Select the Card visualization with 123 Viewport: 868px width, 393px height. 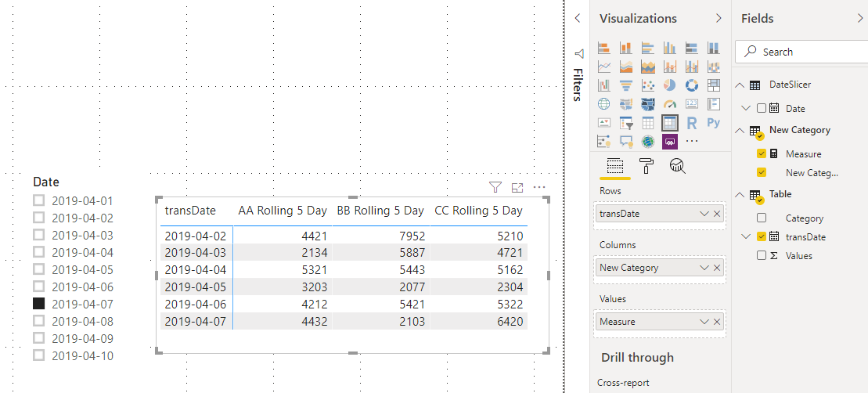[691, 104]
